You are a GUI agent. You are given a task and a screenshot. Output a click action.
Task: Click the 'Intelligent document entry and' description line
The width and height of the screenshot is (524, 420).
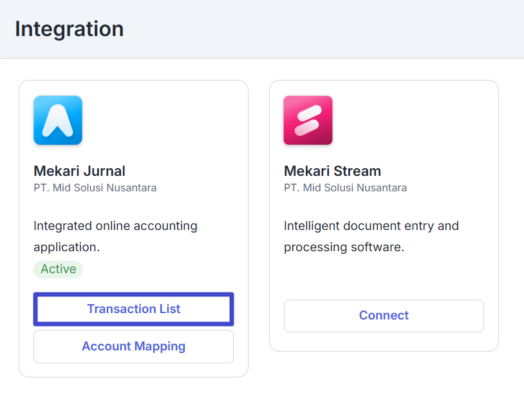[x=371, y=226]
